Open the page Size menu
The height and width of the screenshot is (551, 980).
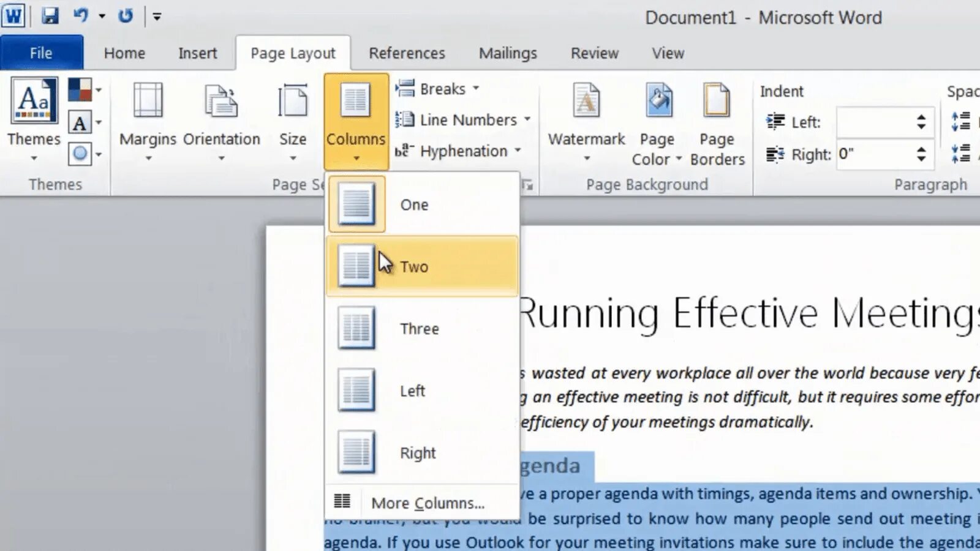click(293, 121)
